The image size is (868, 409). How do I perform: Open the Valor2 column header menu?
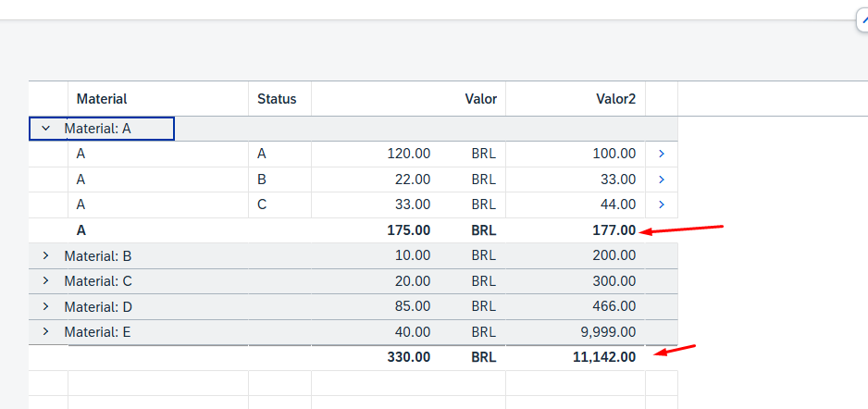click(616, 99)
